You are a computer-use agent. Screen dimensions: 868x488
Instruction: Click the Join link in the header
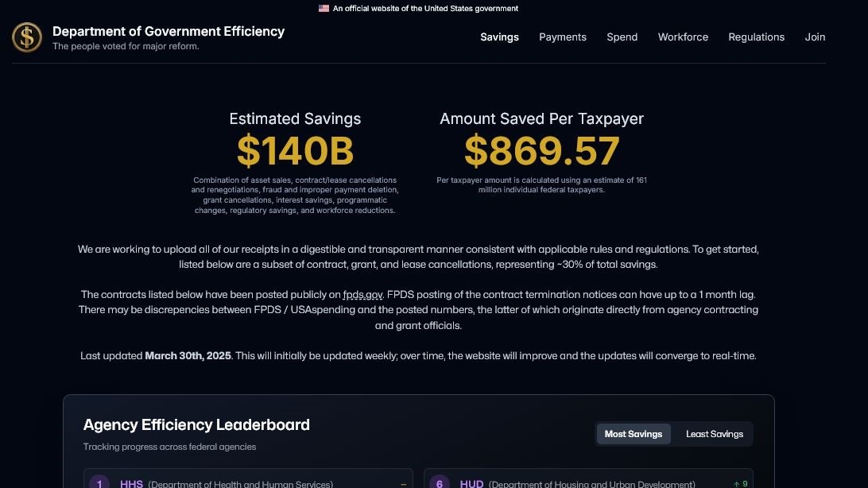tap(815, 37)
